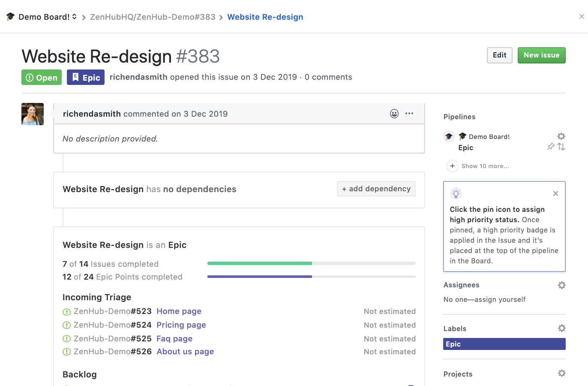Open the comment options via the ellipsis menu

click(409, 113)
